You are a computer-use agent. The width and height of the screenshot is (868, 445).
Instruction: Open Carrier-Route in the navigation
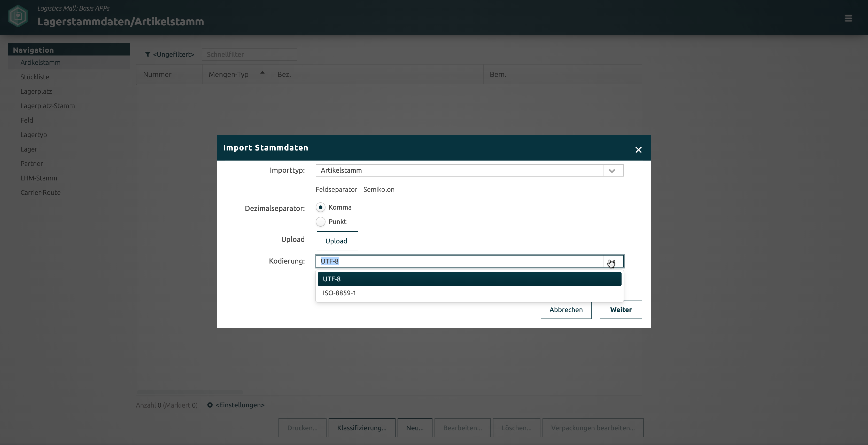point(41,193)
